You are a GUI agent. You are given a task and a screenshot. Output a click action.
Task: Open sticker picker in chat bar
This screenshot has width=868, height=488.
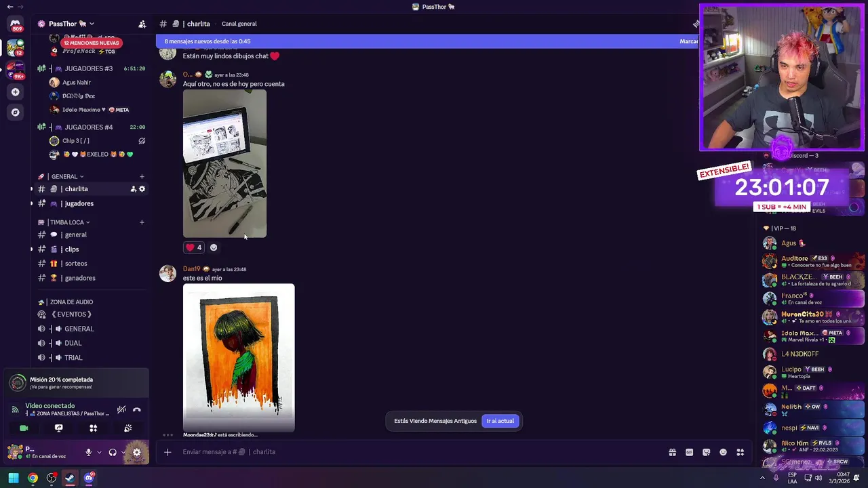706,452
